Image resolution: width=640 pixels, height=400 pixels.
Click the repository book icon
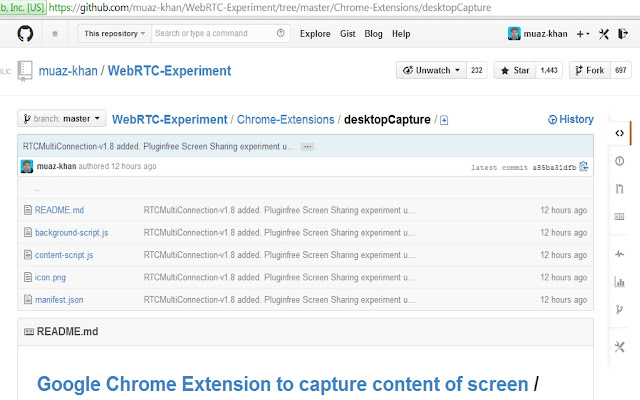pos(24,71)
